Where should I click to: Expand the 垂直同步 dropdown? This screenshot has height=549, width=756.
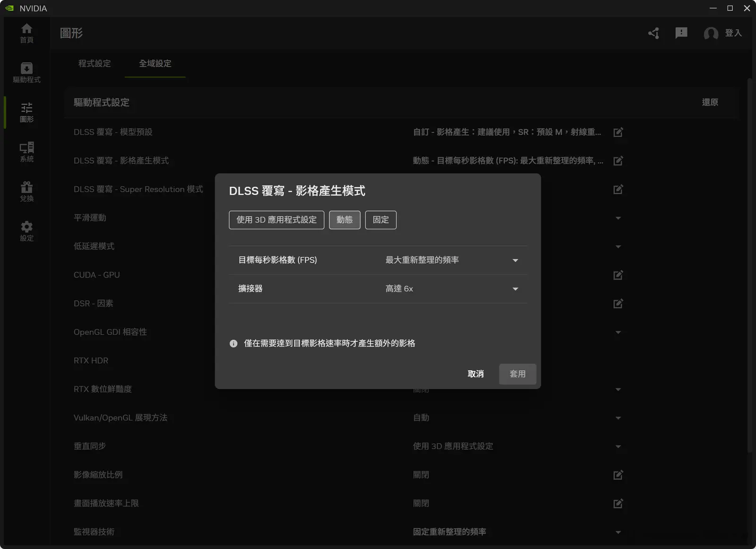(618, 446)
